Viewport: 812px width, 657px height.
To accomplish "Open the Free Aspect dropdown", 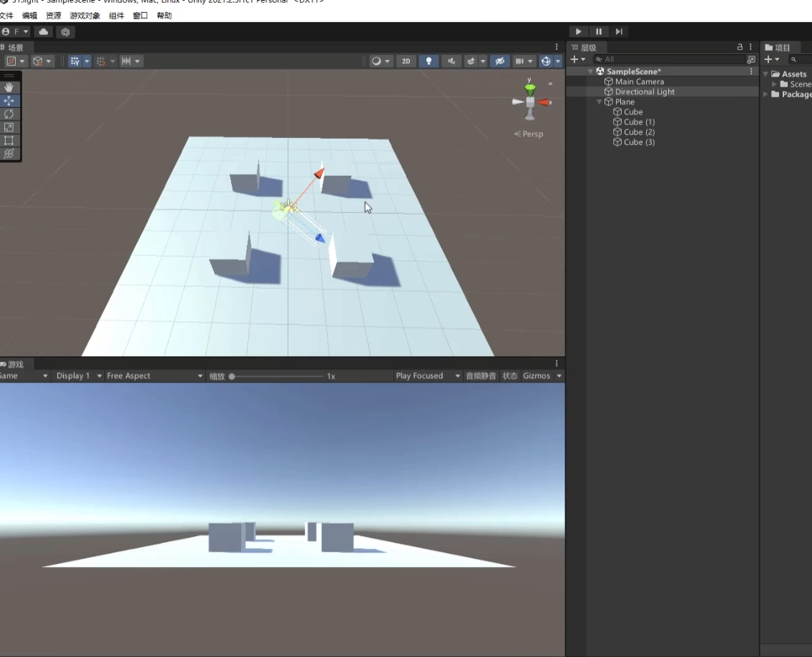I will click(154, 376).
